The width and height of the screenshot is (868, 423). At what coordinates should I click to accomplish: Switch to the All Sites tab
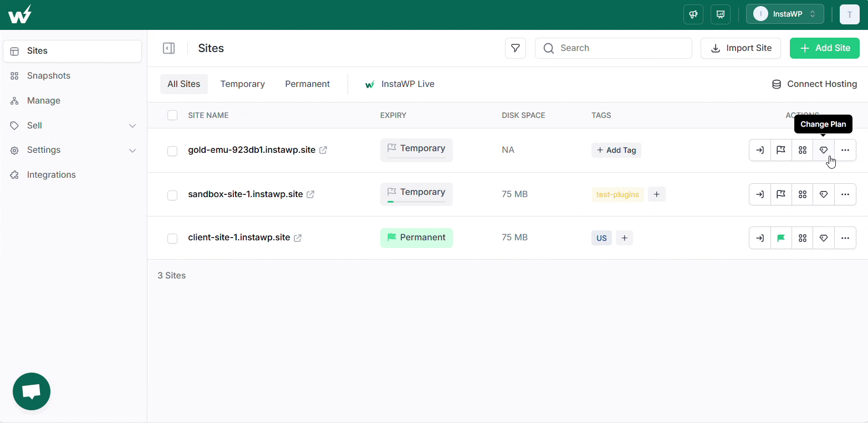click(184, 84)
